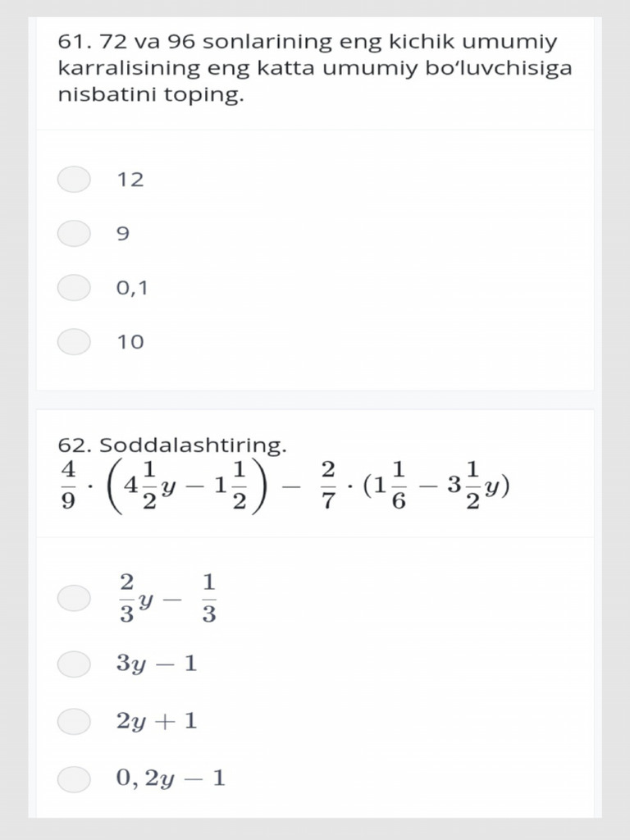Select the radio button for answer 12
Image resolution: width=630 pixels, height=840 pixels.
tap(74, 179)
